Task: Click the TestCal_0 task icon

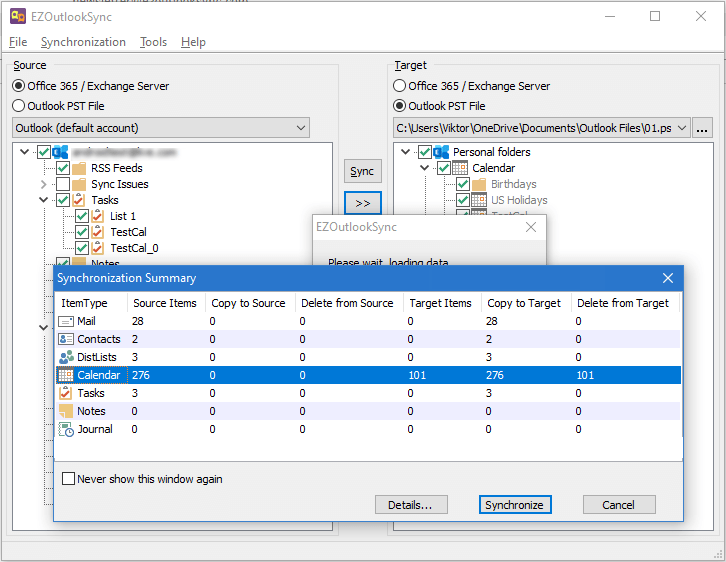Action: tap(98, 248)
